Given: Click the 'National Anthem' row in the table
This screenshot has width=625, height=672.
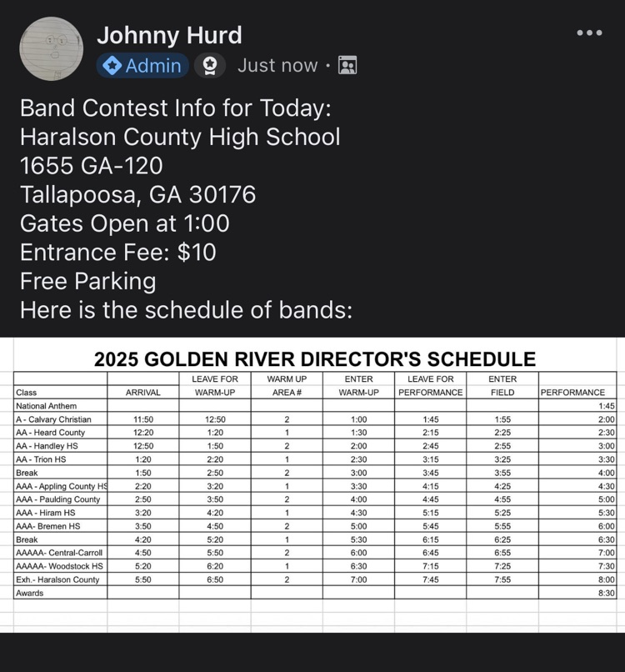Looking at the screenshot, I should 45,405.
